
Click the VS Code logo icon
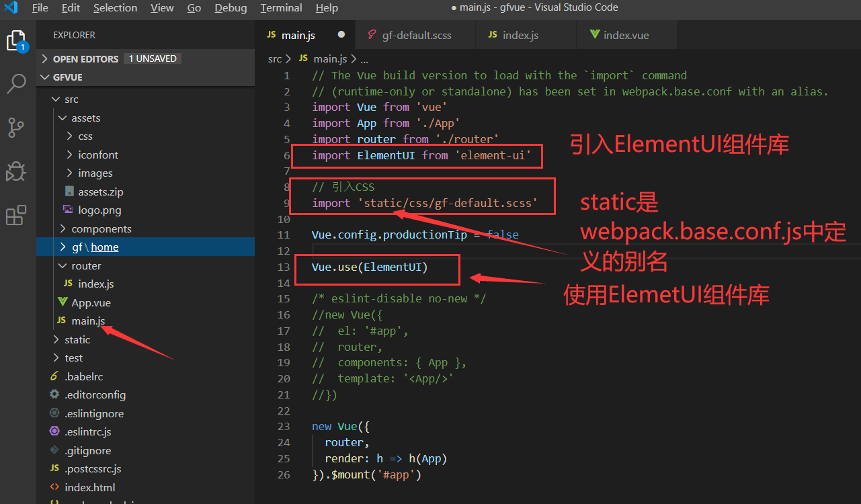click(x=11, y=8)
